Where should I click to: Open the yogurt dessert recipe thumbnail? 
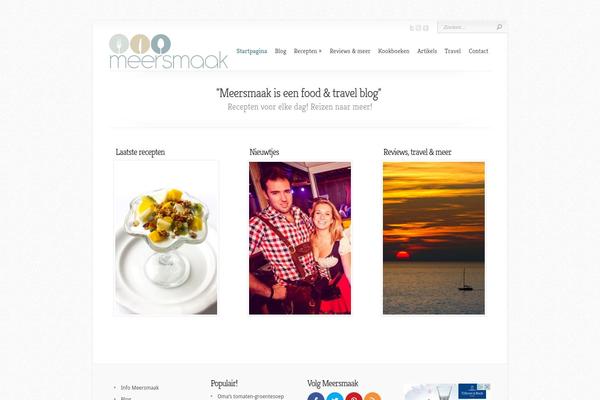point(166,238)
